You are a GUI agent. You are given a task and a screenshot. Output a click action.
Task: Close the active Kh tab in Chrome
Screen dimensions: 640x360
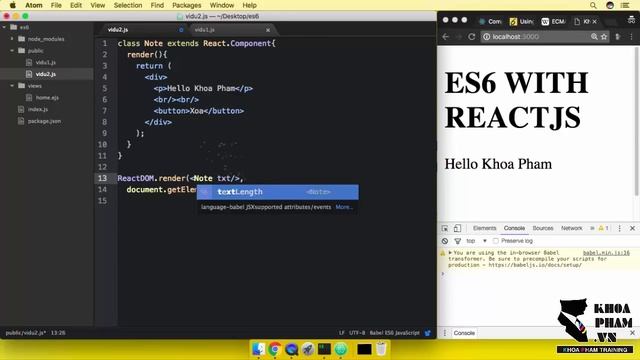tap(594, 22)
